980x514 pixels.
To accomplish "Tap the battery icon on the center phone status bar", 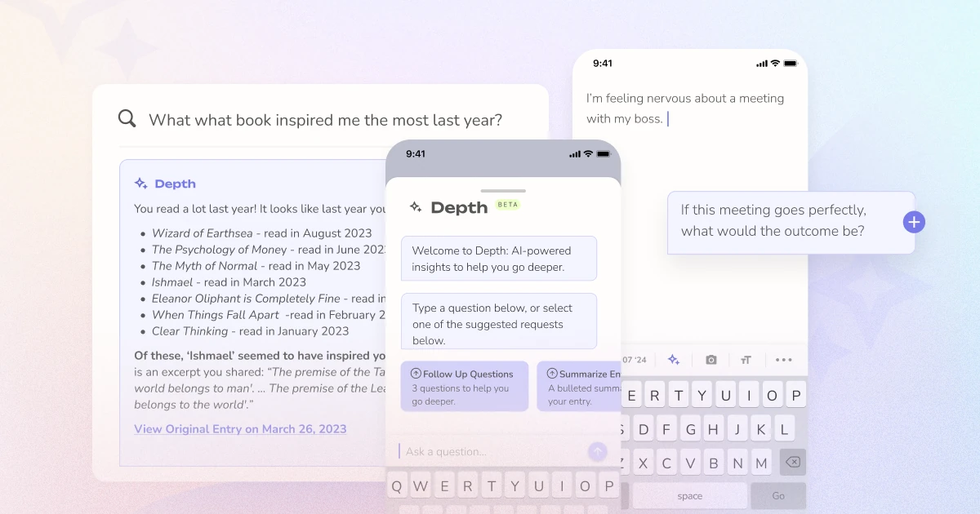I will point(604,153).
